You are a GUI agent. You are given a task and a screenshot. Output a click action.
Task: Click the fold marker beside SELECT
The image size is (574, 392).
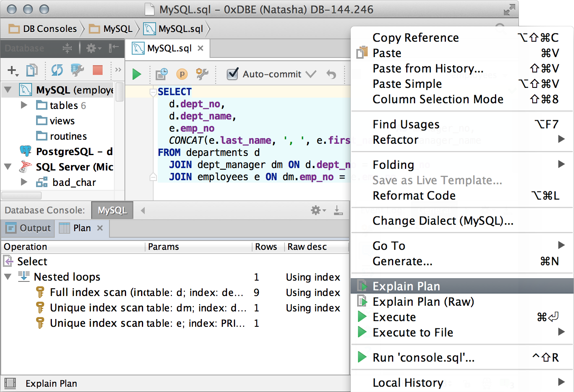tap(153, 92)
